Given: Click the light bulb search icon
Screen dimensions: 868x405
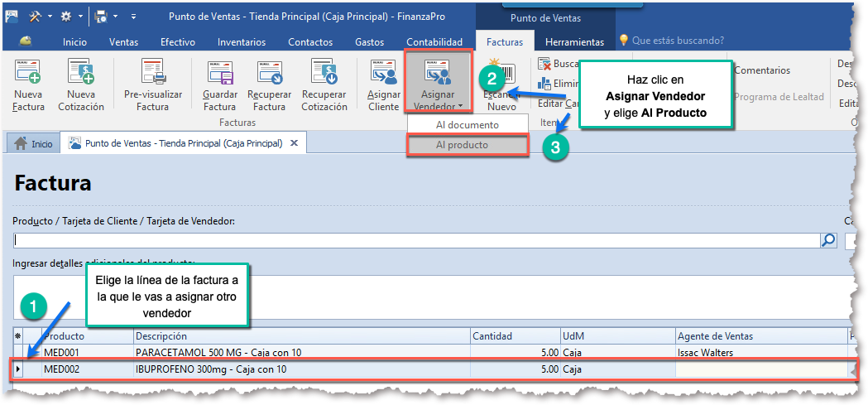Looking at the screenshot, I should [x=624, y=41].
